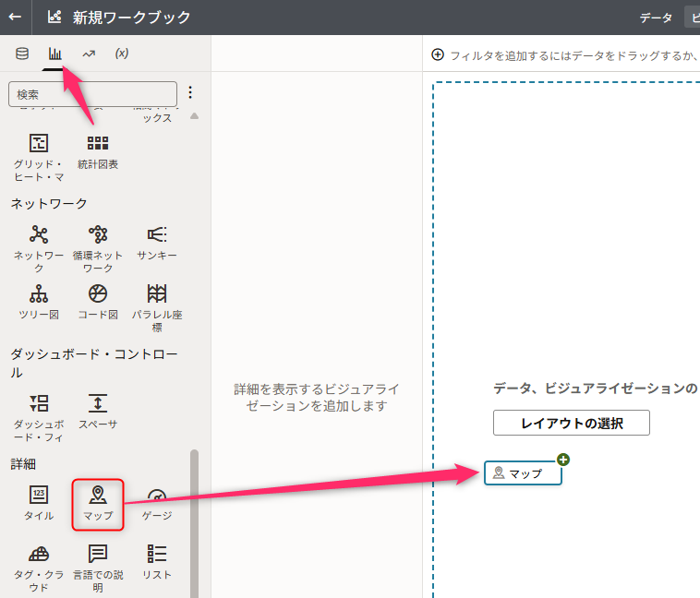Viewport: 700px width, 598px height.
Task: Select the コード図 chord diagram
Action: 98,302
